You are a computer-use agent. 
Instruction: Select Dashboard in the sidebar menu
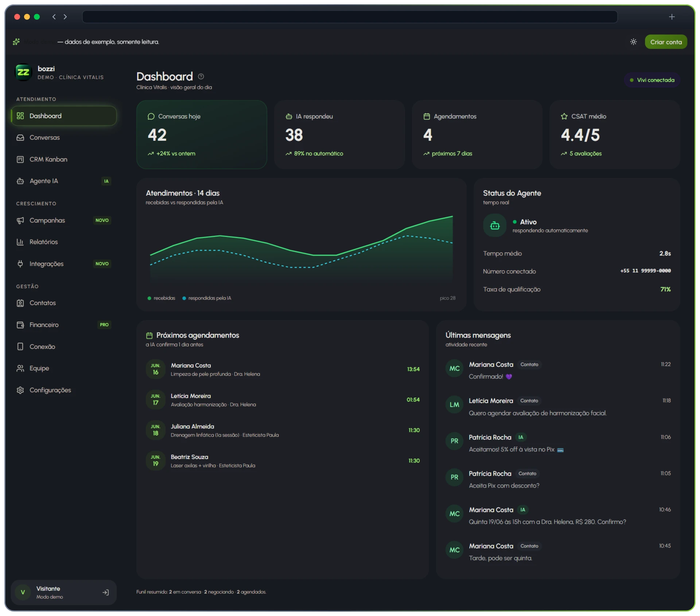pos(64,116)
